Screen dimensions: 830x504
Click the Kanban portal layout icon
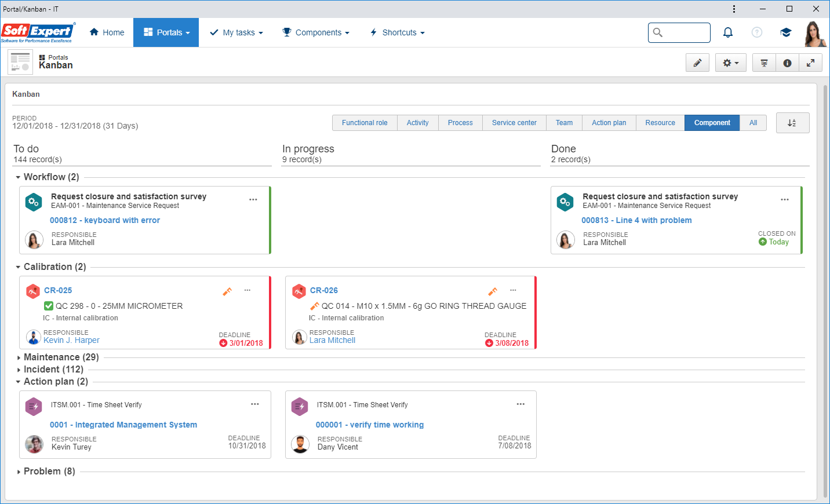(20, 62)
